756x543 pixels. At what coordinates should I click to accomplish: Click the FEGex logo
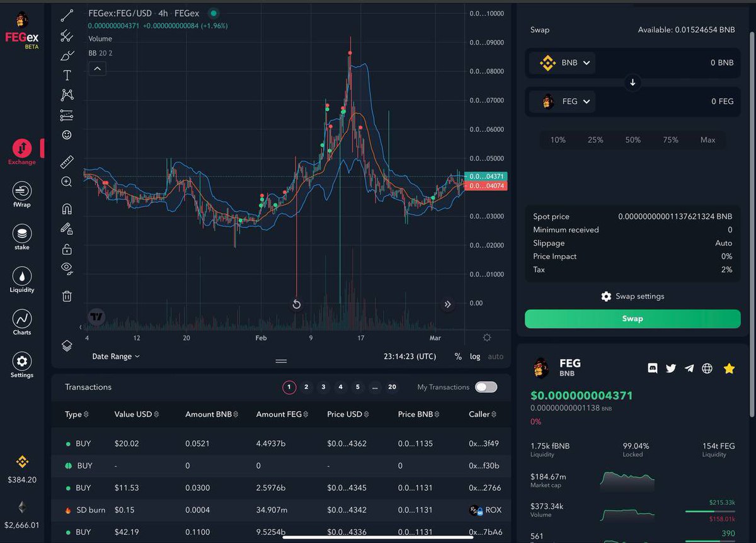point(22,31)
